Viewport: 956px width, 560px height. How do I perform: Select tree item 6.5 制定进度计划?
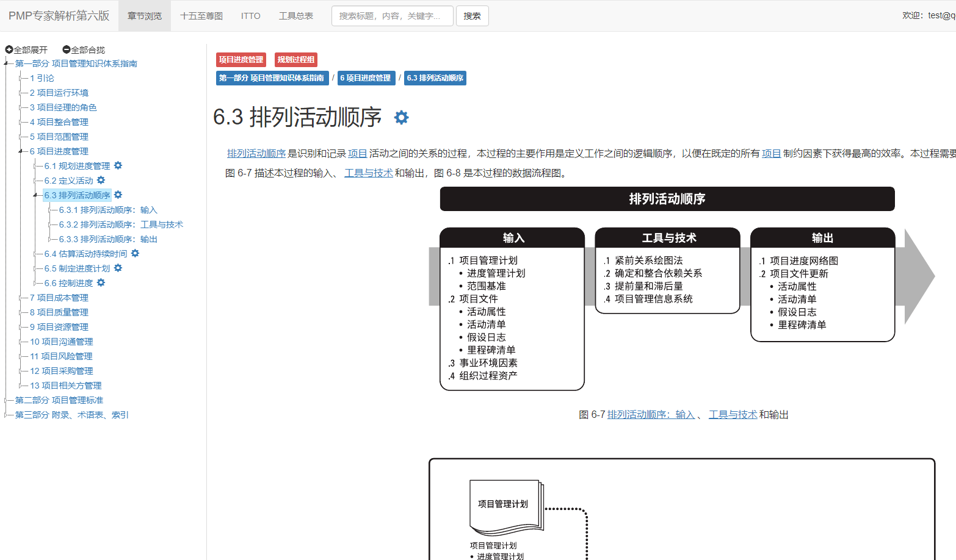tap(78, 268)
